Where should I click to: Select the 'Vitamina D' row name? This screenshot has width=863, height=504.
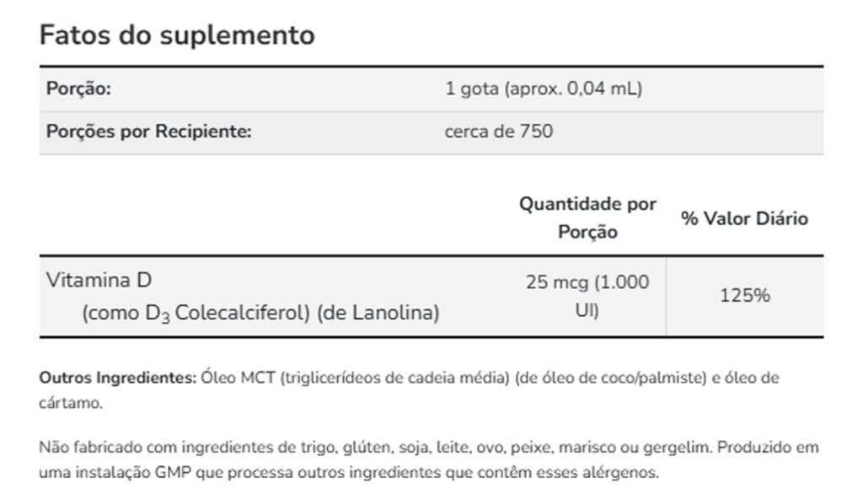(99, 280)
